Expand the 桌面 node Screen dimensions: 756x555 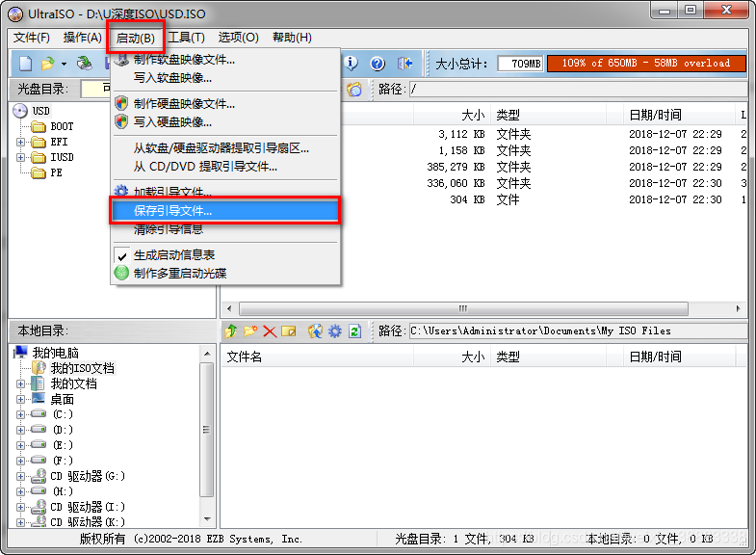(x=21, y=400)
